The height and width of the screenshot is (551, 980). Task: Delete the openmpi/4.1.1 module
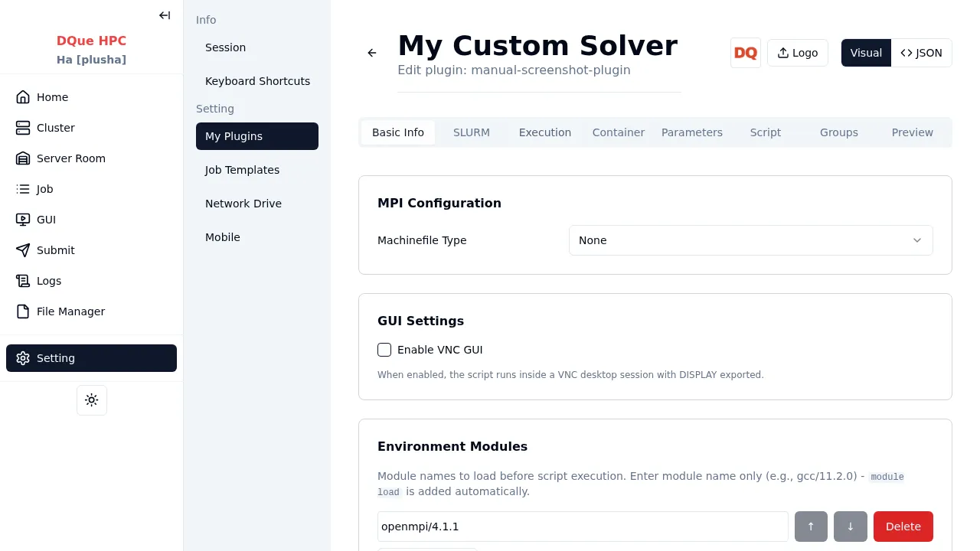pos(903,527)
